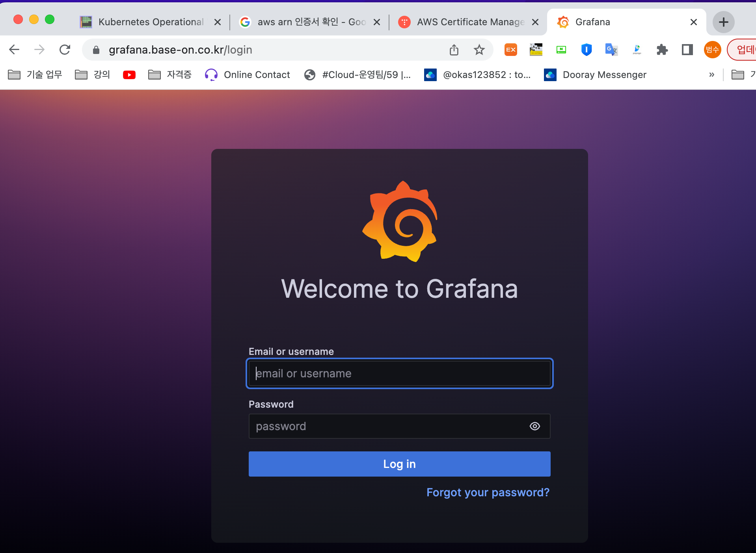Focus the Password field

pos(400,426)
